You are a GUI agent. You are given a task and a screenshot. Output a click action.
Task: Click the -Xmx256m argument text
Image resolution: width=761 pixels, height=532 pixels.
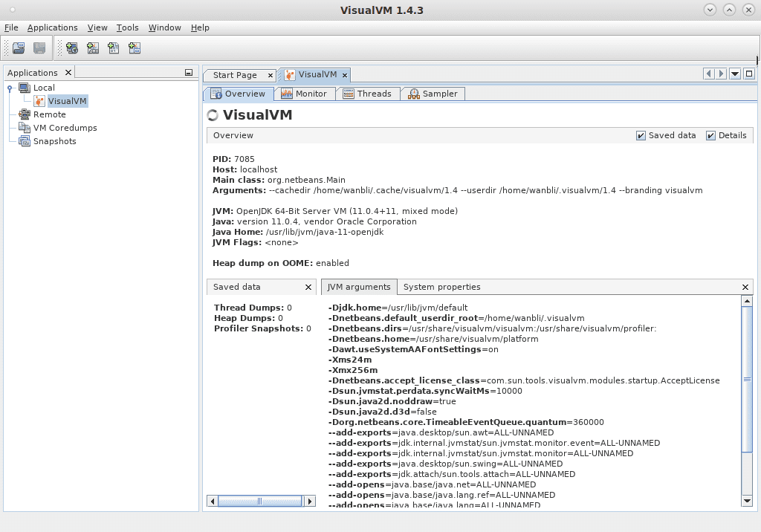click(353, 370)
